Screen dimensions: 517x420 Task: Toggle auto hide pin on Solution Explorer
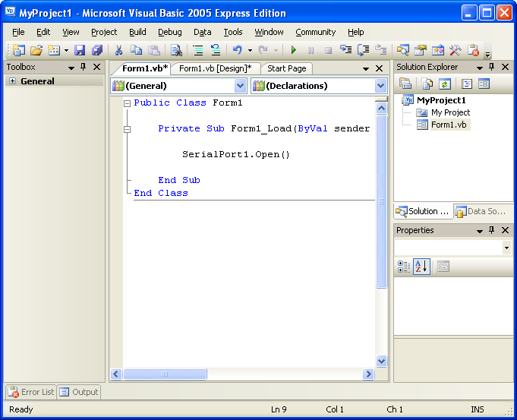492,67
